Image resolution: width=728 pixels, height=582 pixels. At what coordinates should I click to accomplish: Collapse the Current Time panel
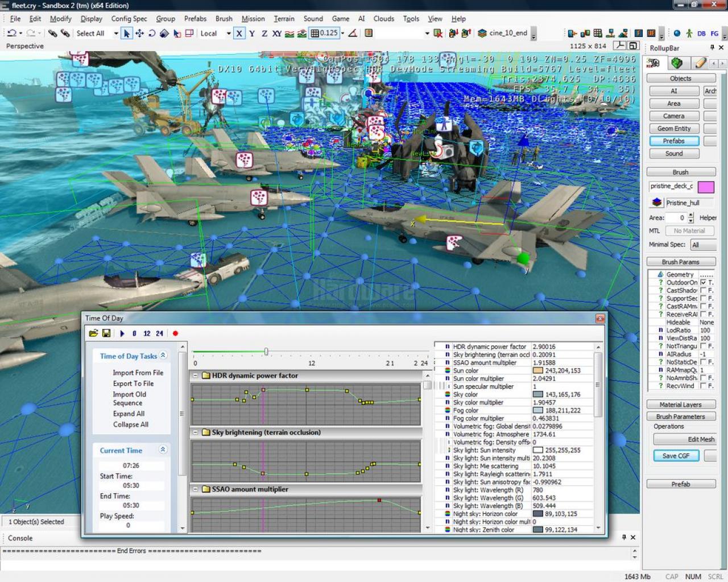click(x=163, y=449)
